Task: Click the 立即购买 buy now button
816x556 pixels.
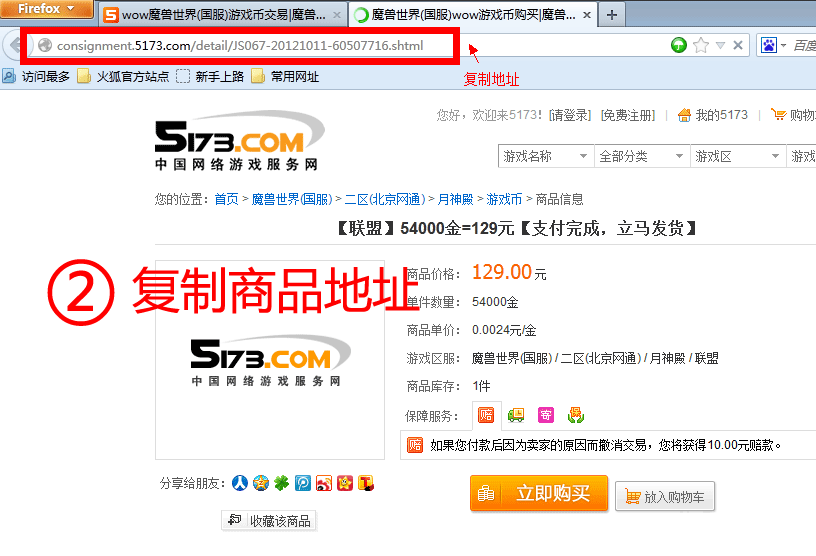Action: (x=539, y=493)
